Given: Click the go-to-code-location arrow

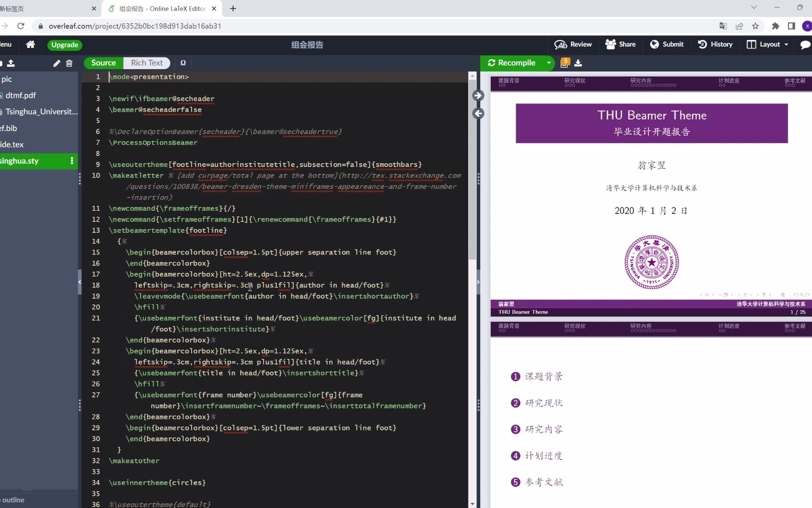Looking at the screenshot, I should [x=478, y=113].
